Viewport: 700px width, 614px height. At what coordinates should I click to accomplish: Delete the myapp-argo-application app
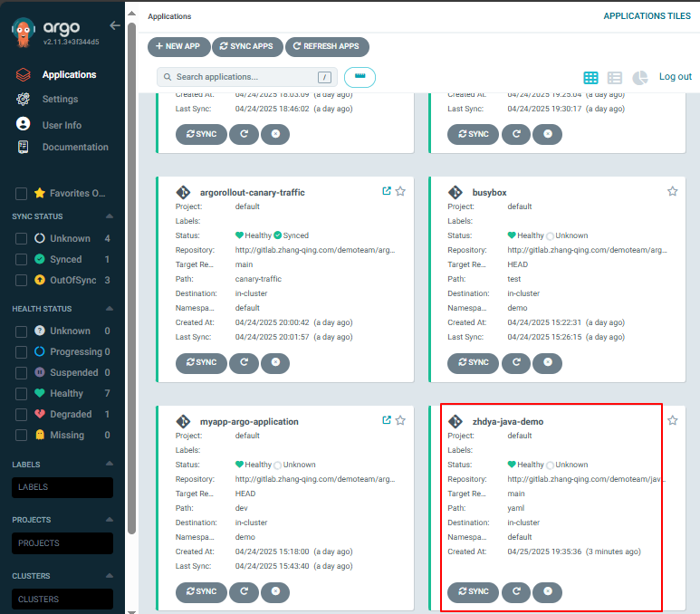point(275,591)
